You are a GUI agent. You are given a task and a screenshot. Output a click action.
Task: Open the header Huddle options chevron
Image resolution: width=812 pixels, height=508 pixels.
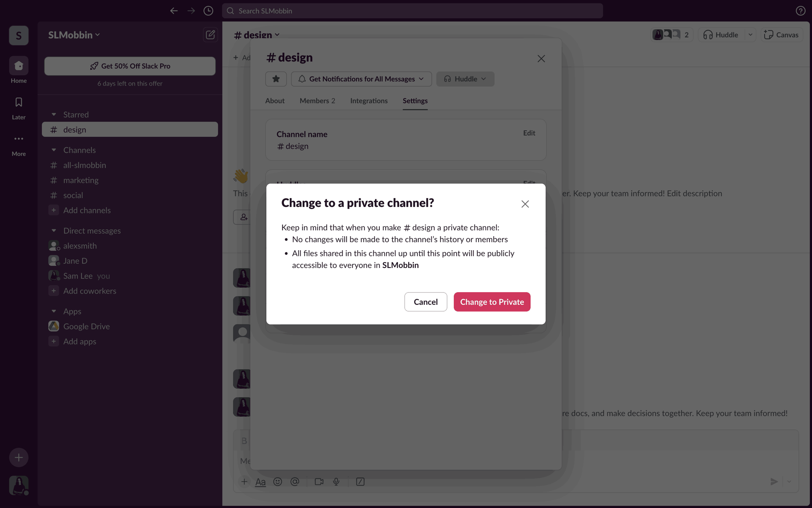tap(750, 35)
